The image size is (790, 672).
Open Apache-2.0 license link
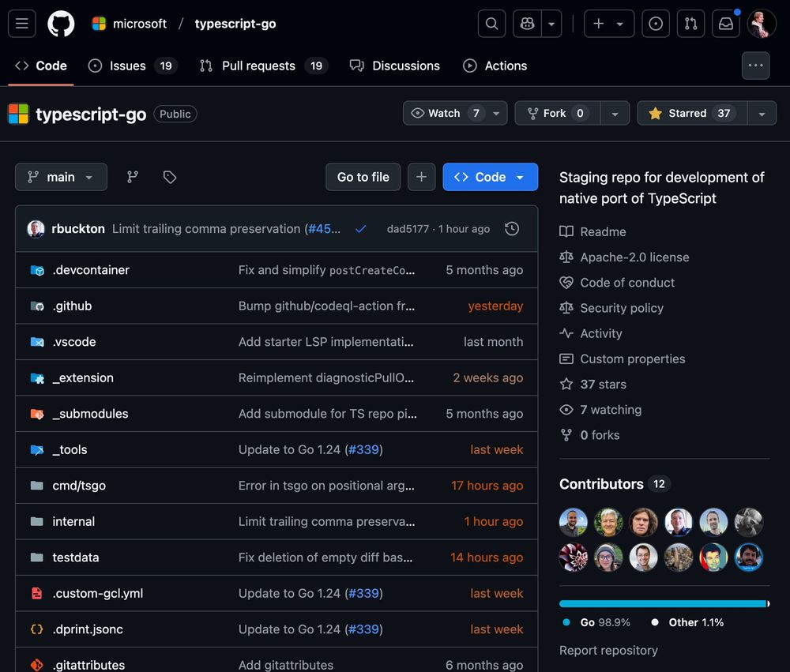click(624, 257)
